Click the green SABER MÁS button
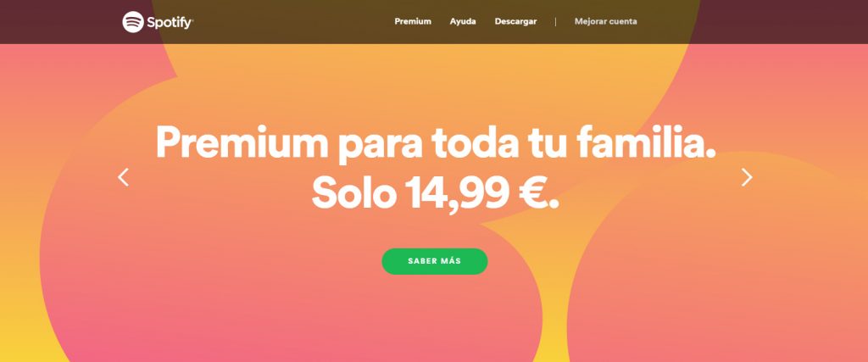This screenshot has width=868, height=362. 435,261
